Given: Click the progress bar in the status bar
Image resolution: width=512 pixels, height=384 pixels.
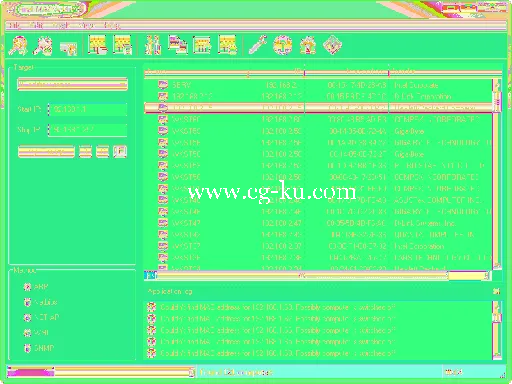Looking at the screenshot, I should [x=101, y=372].
